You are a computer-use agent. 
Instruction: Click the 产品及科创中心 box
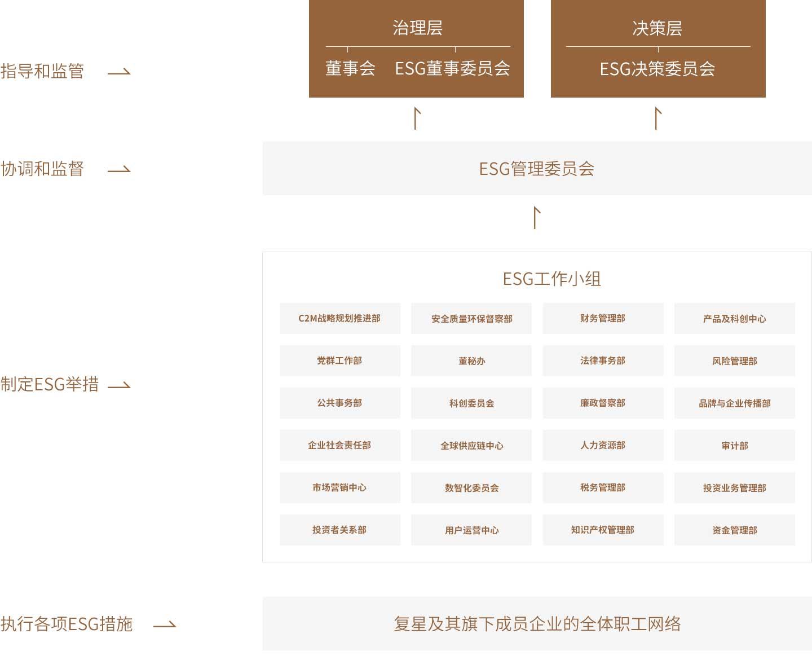(x=734, y=319)
